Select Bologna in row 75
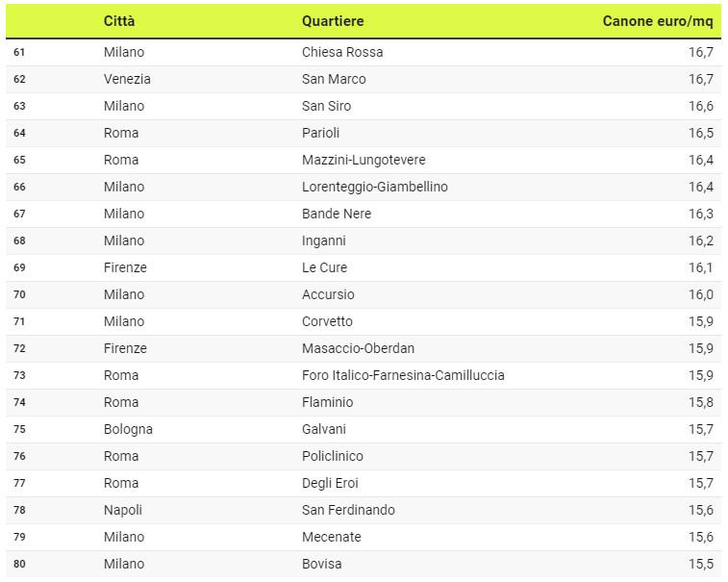Image resolution: width=728 pixels, height=582 pixels. coord(128,429)
